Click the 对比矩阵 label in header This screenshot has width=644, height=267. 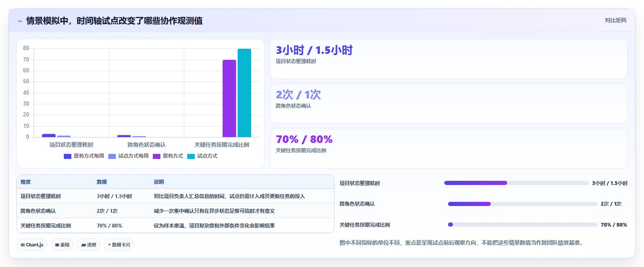tap(615, 20)
